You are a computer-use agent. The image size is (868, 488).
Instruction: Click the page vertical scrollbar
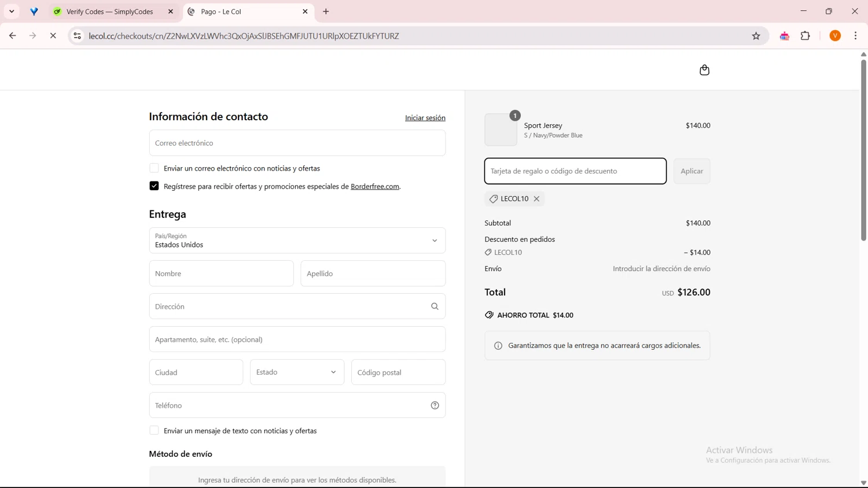863,150
